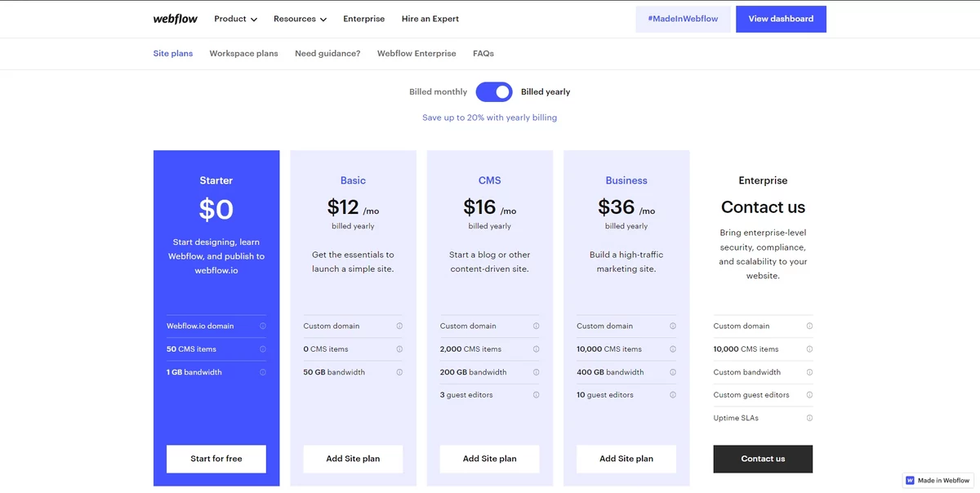Click the Enterprise plan heading
The image size is (980, 493).
point(763,180)
